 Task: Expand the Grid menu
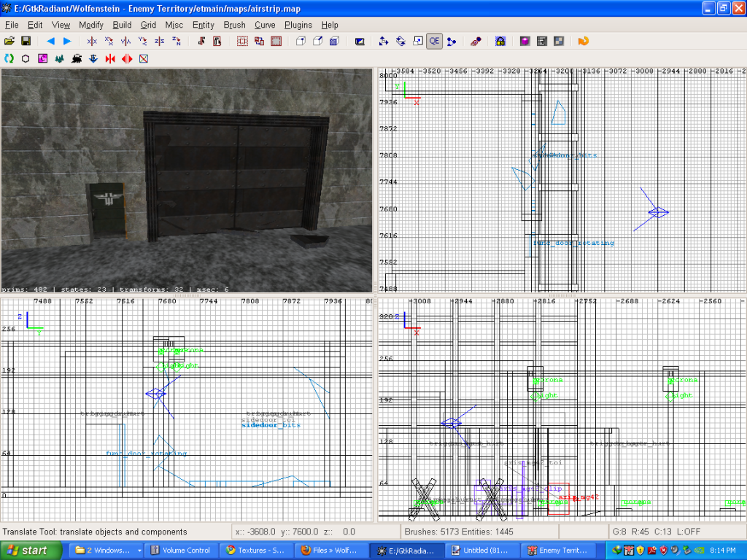148,25
